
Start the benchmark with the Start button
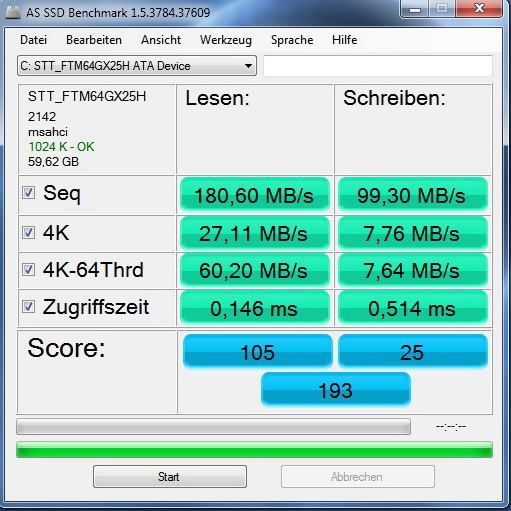[170, 477]
